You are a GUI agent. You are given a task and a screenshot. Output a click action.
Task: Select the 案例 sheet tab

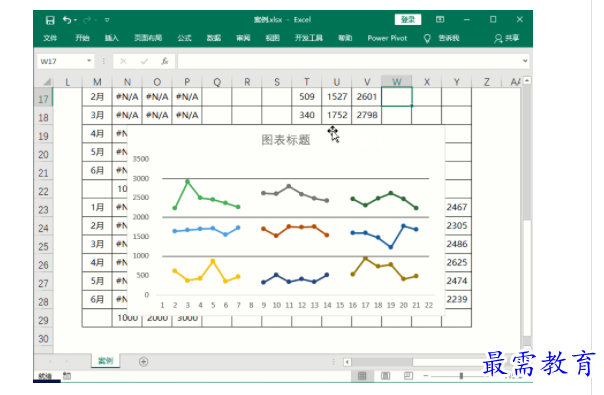106,361
